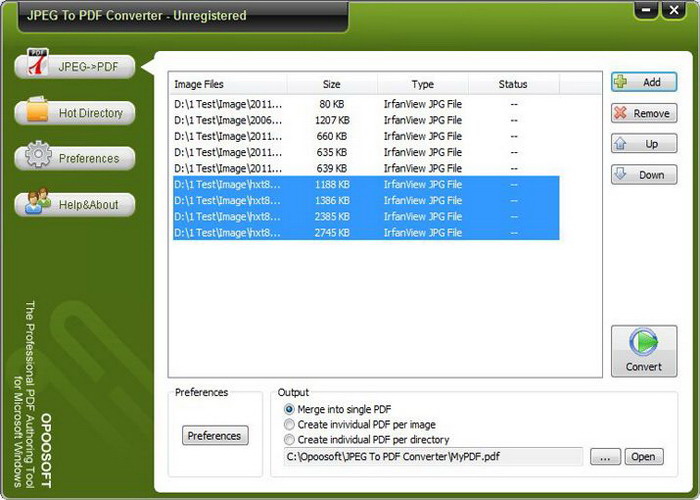
Task: Click the red X icon on Remove
Action: point(620,112)
